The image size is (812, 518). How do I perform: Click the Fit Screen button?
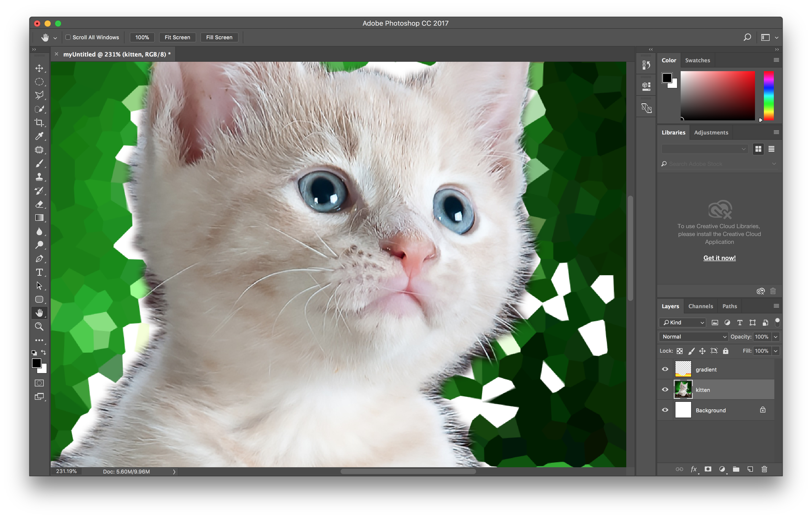click(177, 37)
